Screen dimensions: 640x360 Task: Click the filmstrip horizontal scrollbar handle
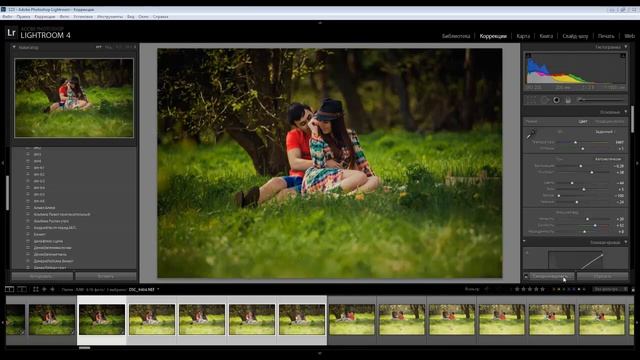tap(84, 348)
